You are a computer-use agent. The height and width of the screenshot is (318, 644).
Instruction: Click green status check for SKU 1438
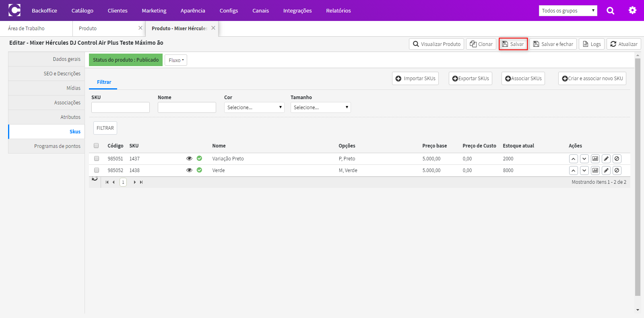(199, 170)
